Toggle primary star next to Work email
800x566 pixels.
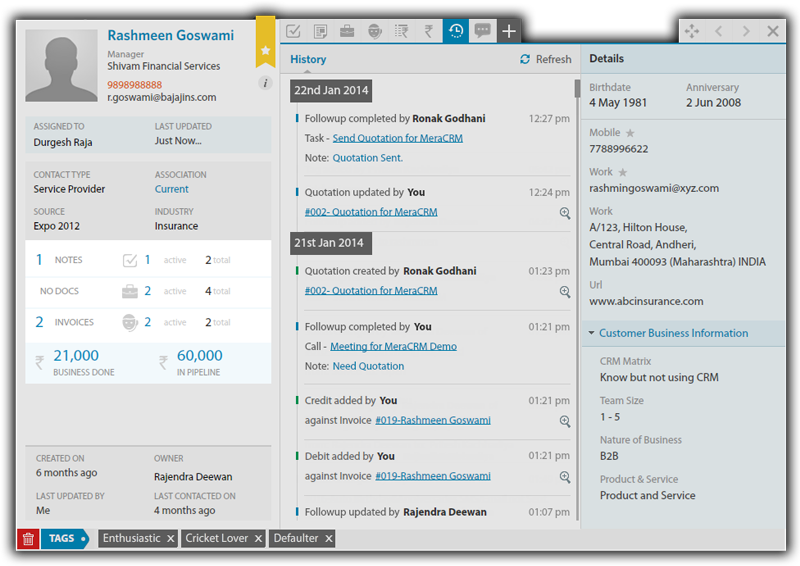(x=623, y=172)
